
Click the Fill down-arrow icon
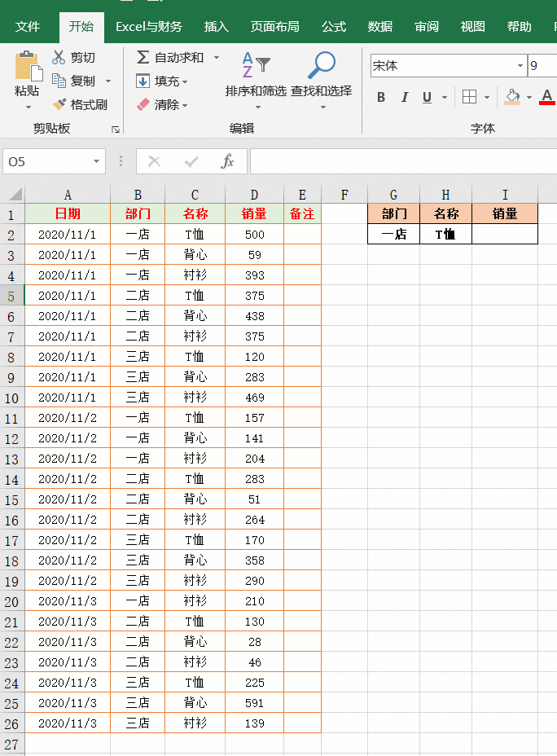pyautogui.click(x=143, y=81)
